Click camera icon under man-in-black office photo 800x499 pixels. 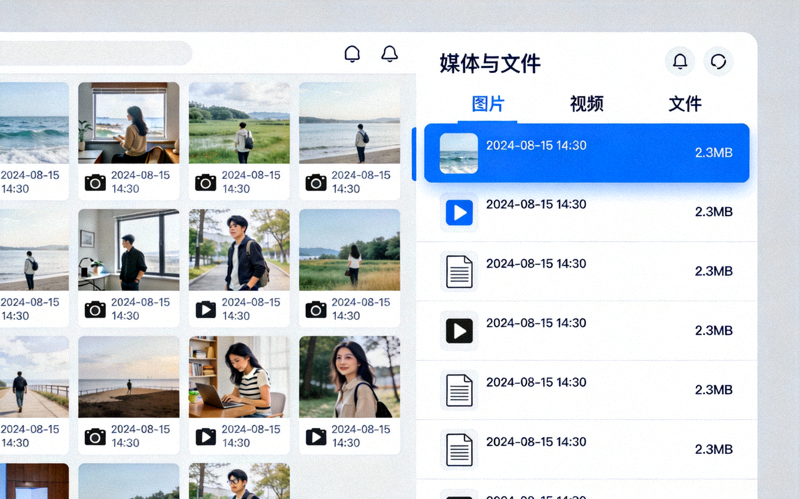click(95, 309)
